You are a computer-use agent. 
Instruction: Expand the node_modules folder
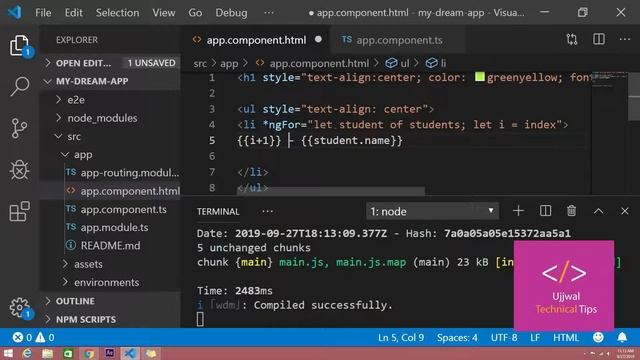pyautogui.click(x=110, y=118)
